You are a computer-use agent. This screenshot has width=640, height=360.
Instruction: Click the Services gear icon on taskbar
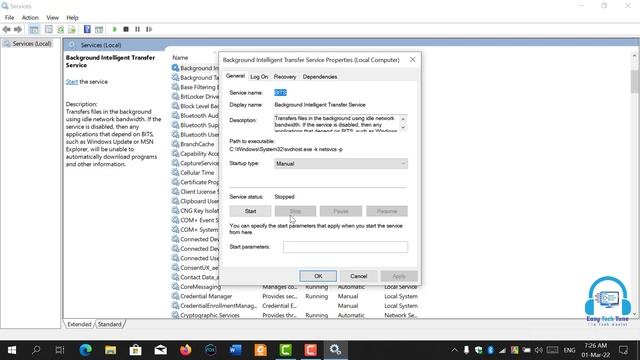pos(336,350)
